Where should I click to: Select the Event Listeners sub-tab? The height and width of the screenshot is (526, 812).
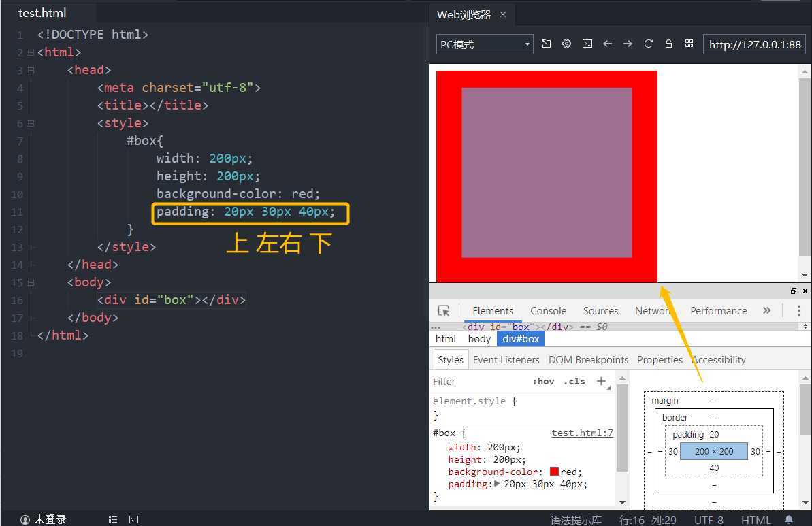tap(506, 360)
